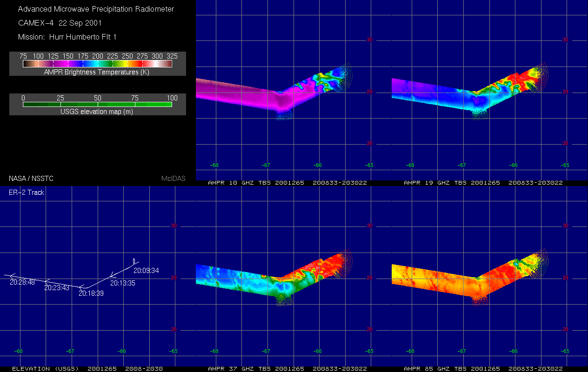Click the AMPR Brightness Temperatures color bar
This screenshot has height=372, width=588.
pyautogui.click(x=97, y=64)
